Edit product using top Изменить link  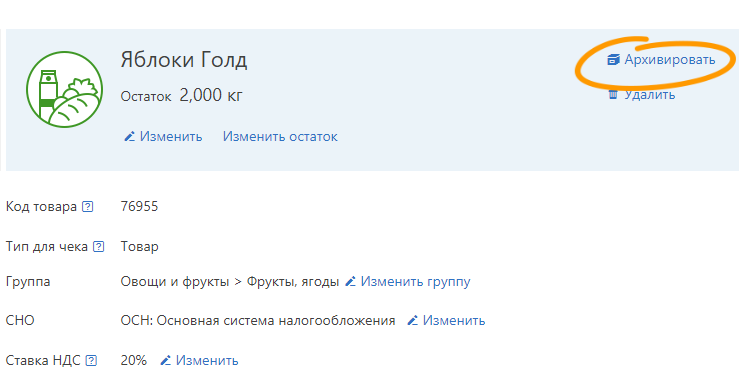coord(171,137)
